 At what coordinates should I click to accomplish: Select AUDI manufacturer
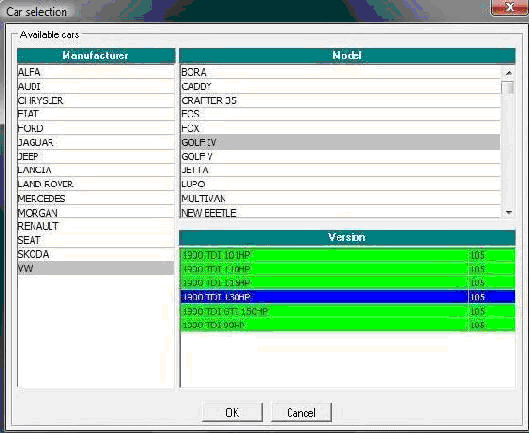96,86
